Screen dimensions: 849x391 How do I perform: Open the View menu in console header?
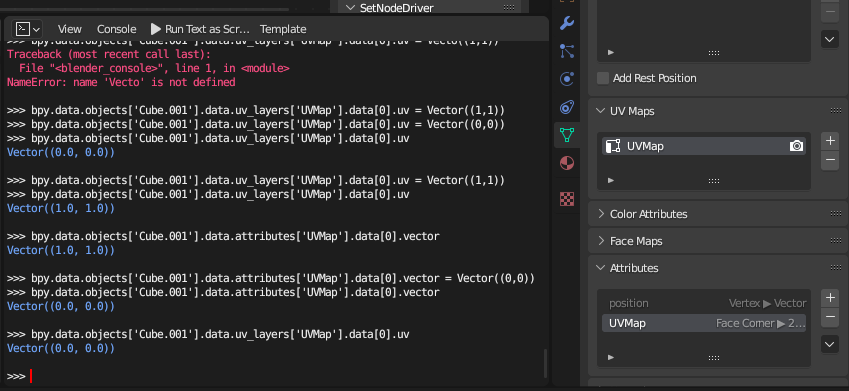point(69,29)
